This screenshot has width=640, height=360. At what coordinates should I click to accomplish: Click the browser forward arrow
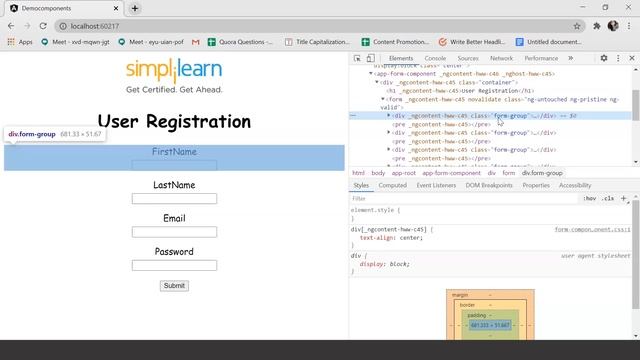click(x=27, y=26)
